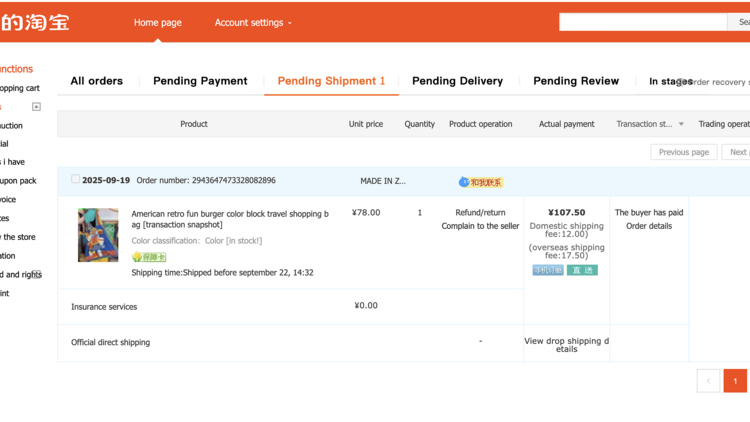Click the ¥107.50 actual payment amount
750x422 pixels.
pyautogui.click(x=566, y=212)
